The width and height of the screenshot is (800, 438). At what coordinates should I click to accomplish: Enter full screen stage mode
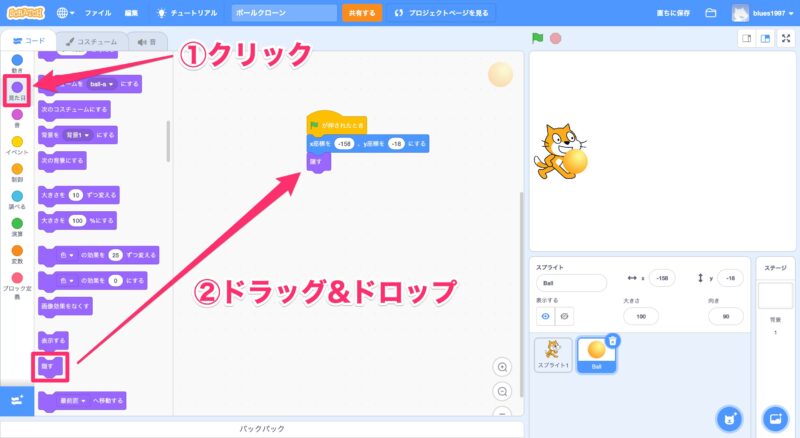tap(785, 39)
